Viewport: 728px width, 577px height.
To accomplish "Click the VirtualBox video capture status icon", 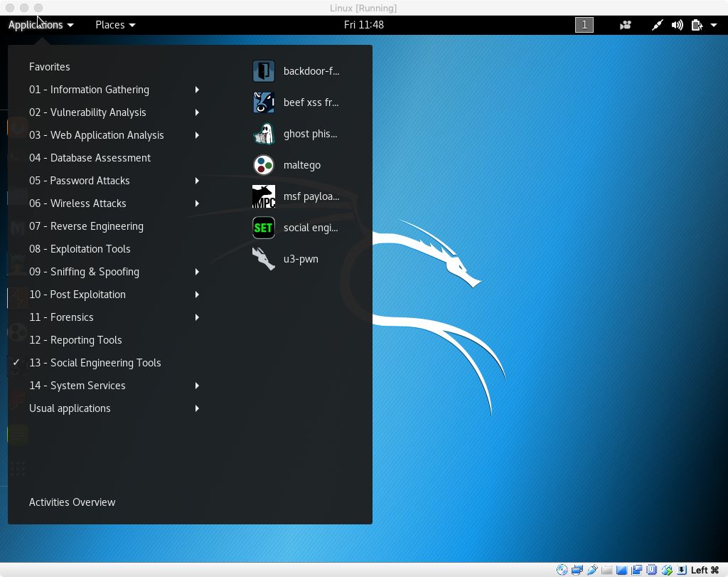I will pos(636,570).
